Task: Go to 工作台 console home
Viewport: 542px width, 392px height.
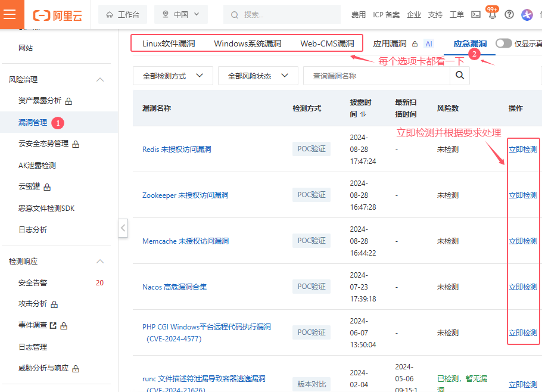Action: click(x=123, y=14)
